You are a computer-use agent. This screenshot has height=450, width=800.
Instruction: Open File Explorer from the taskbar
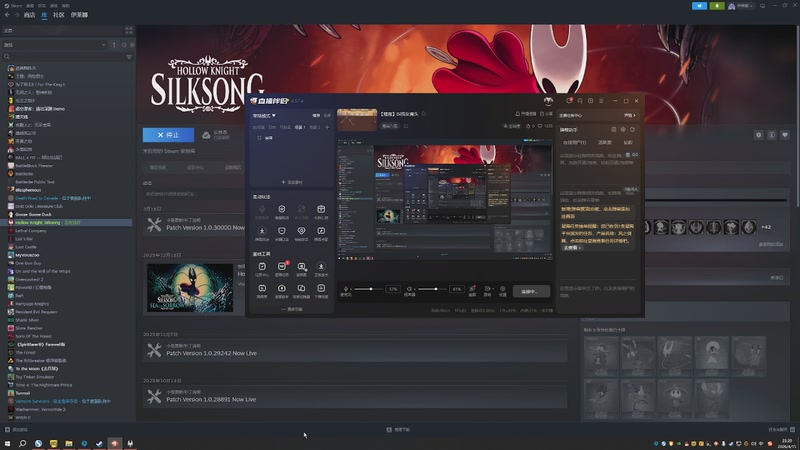pos(69,443)
